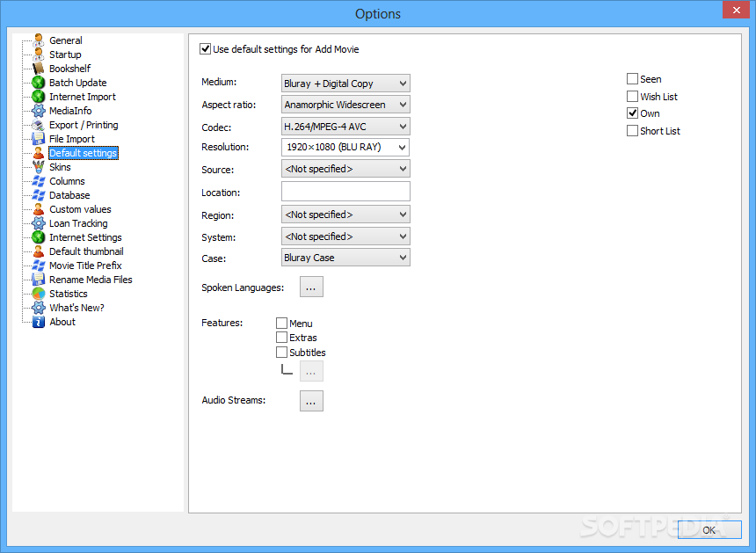
Task: Open the Resolution combo box
Action: [345, 147]
